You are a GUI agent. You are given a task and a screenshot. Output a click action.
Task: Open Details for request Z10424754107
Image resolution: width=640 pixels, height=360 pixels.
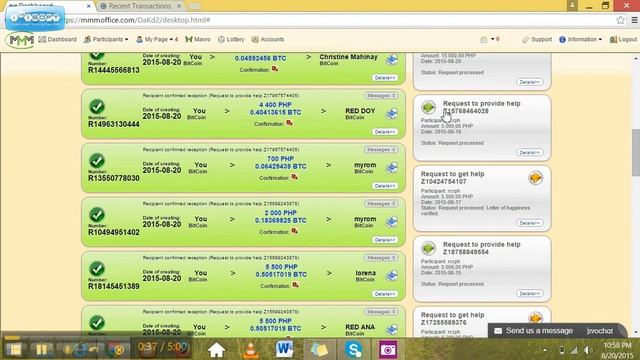[529, 223]
